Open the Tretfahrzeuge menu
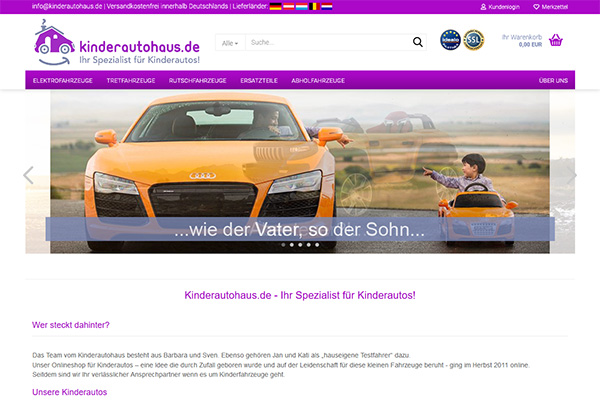This screenshot has width=600, height=400. (x=131, y=80)
